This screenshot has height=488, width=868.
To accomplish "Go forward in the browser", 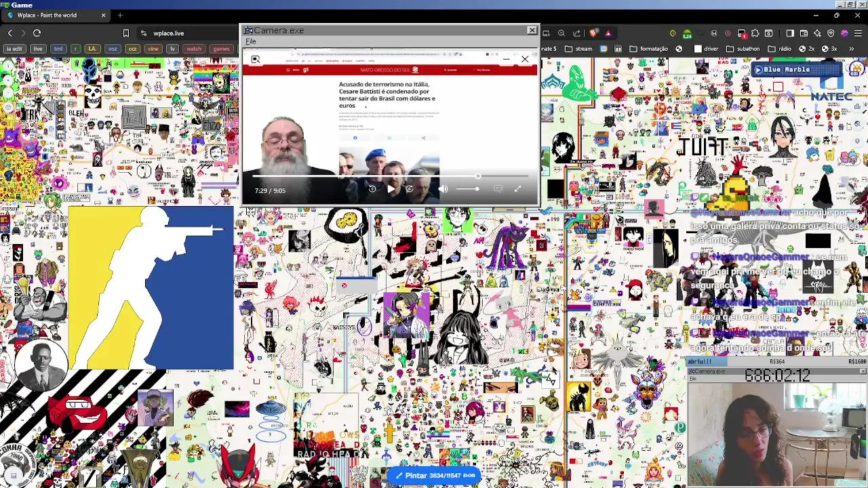I will coord(23,33).
